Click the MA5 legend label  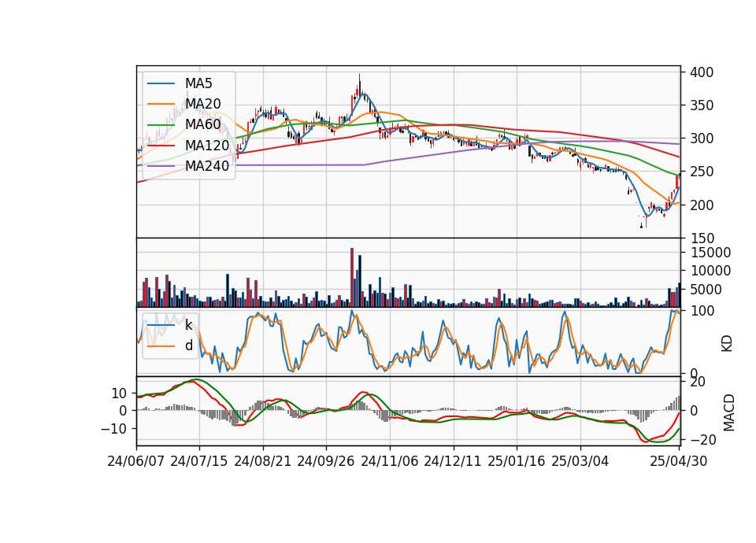(198, 83)
